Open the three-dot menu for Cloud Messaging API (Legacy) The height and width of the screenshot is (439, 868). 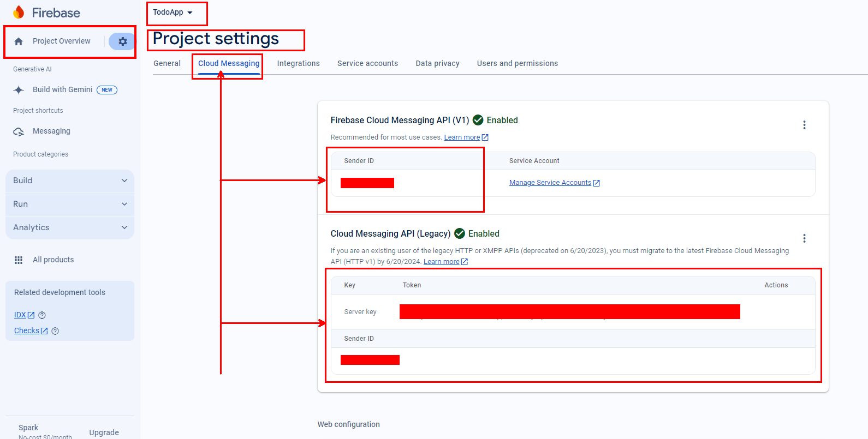804,238
